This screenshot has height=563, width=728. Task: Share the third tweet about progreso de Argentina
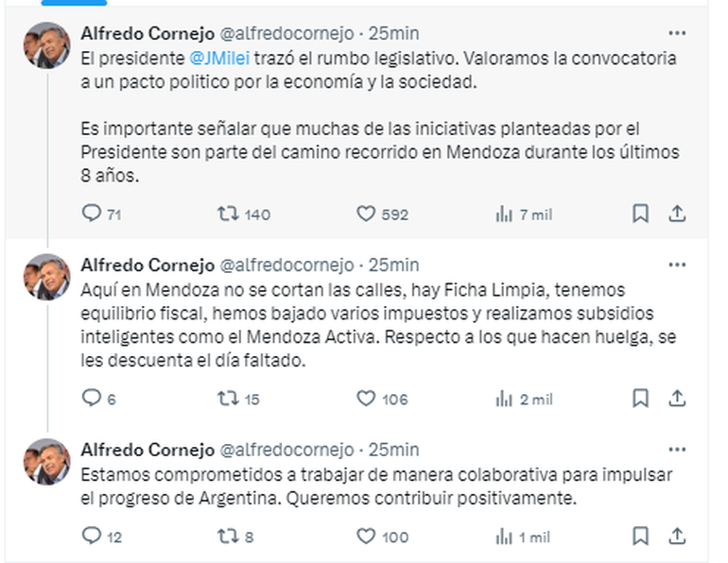(x=677, y=537)
